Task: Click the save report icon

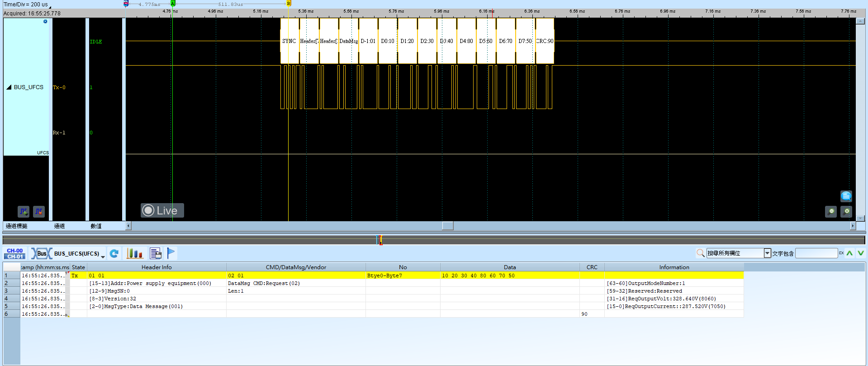Action: (156, 253)
